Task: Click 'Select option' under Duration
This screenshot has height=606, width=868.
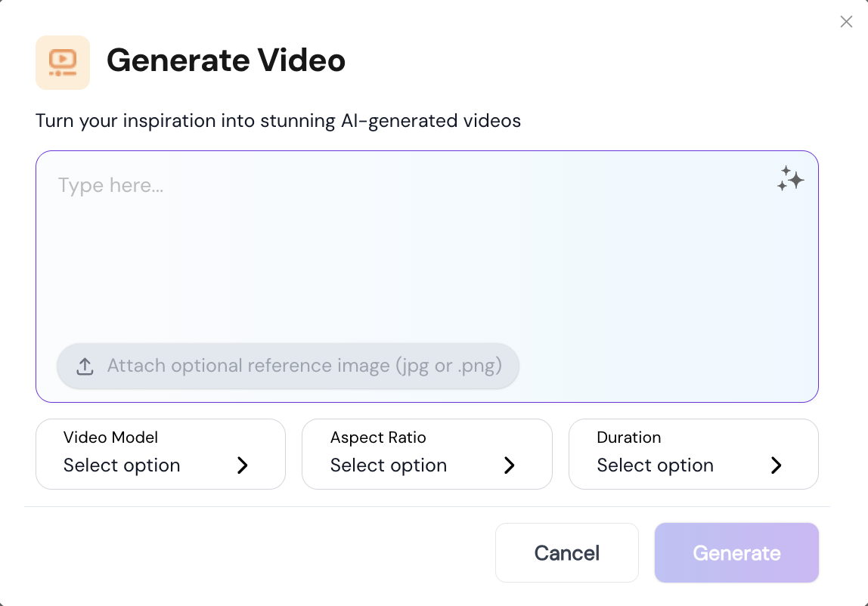Action: (x=655, y=465)
